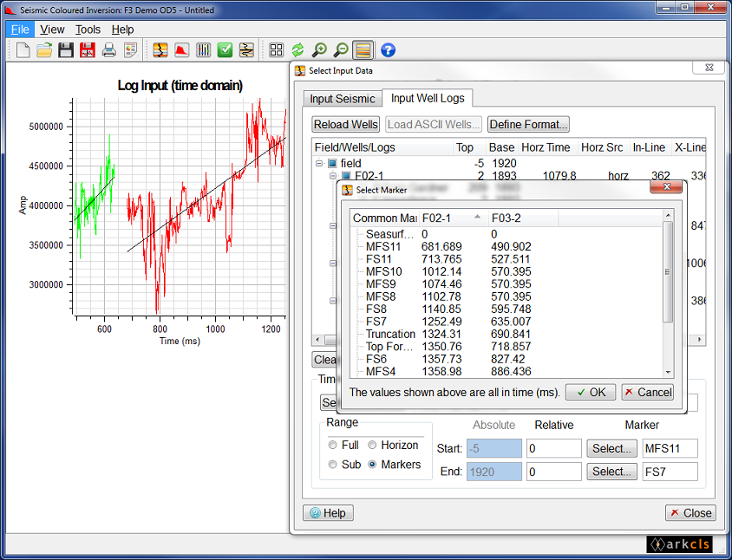The height and width of the screenshot is (560, 732).
Task: Click the Reload Wells button
Action: pos(345,125)
